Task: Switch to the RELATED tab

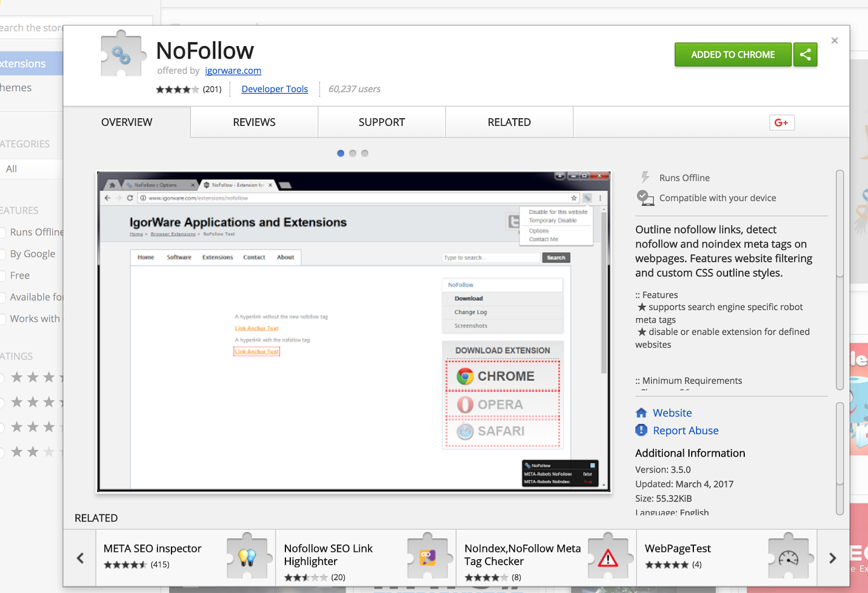Action: click(x=509, y=122)
